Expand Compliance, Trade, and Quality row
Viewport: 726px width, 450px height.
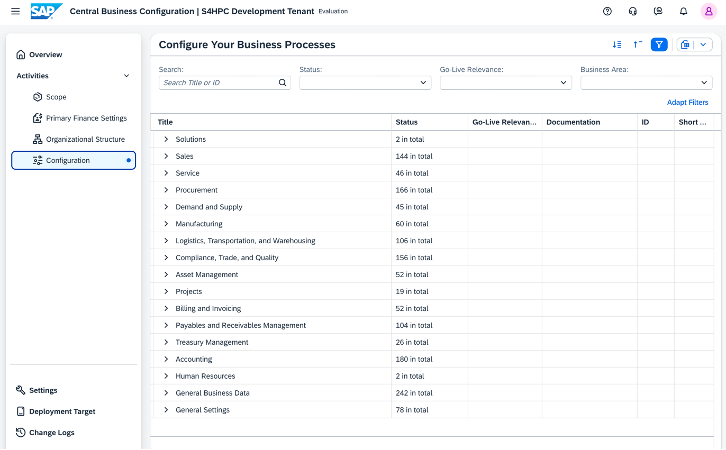pyautogui.click(x=166, y=257)
